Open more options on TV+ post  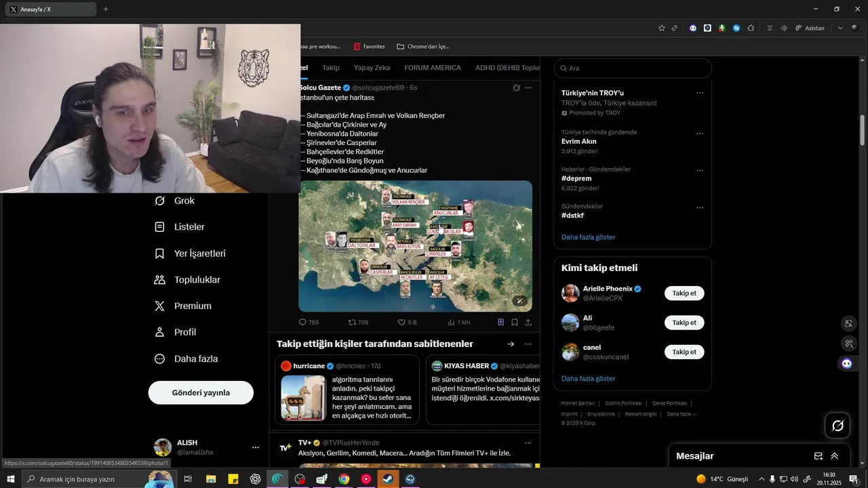[x=528, y=443]
